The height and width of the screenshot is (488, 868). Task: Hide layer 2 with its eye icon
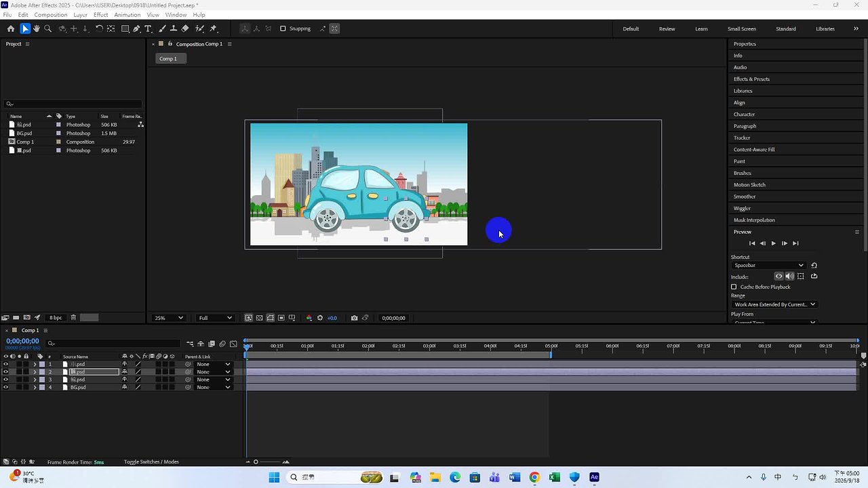coord(5,372)
